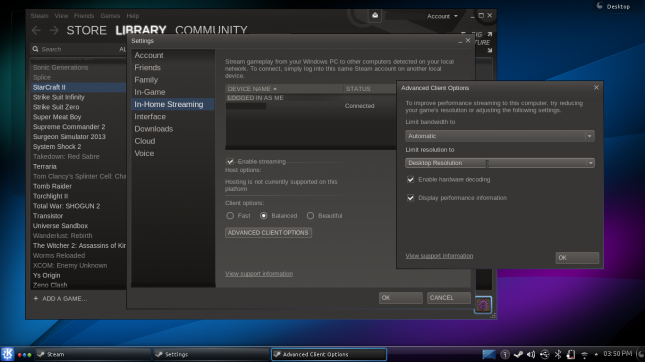Open View support information in Settings dialog
The image size is (645, 362).
259,274
